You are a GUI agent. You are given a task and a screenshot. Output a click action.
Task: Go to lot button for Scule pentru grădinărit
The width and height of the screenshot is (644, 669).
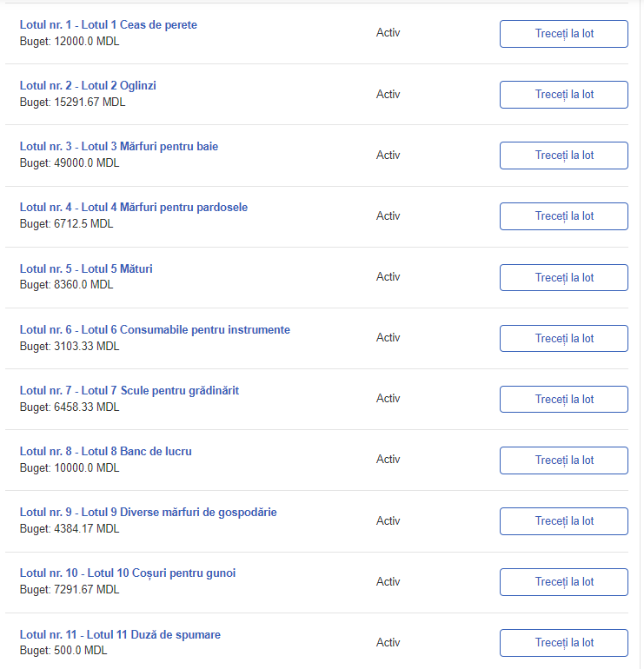point(564,400)
